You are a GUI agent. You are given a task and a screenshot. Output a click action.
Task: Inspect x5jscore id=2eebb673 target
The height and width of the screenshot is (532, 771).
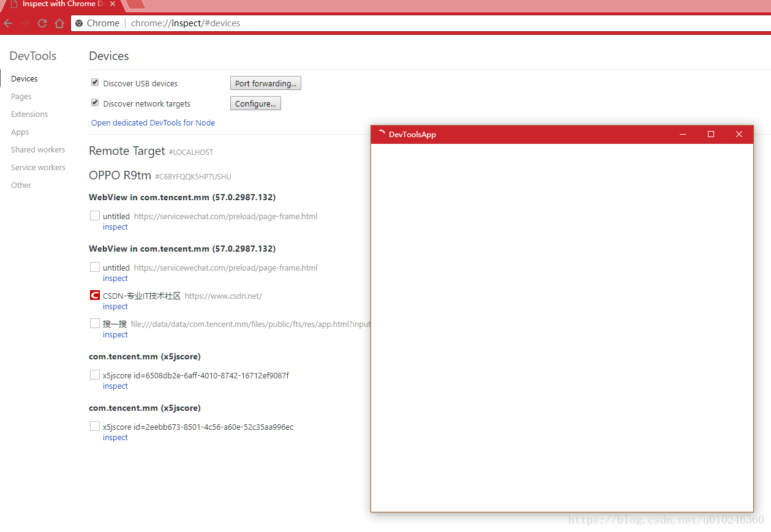pos(115,438)
